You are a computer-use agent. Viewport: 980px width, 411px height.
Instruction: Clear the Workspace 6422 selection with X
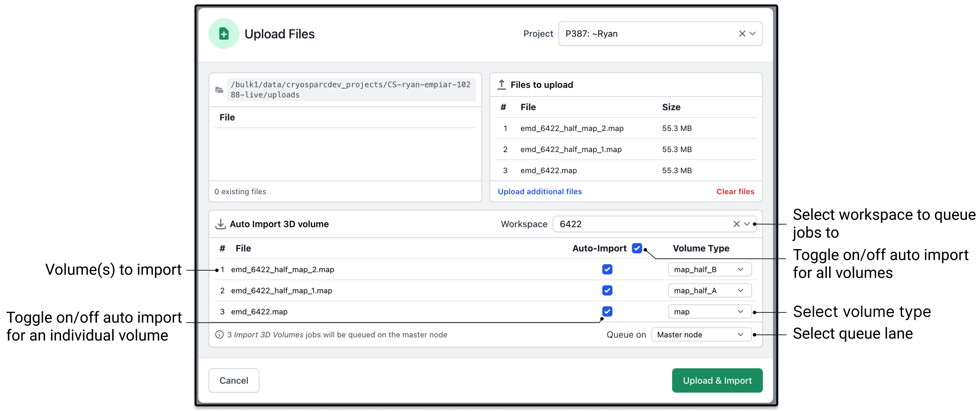pyautogui.click(x=736, y=224)
